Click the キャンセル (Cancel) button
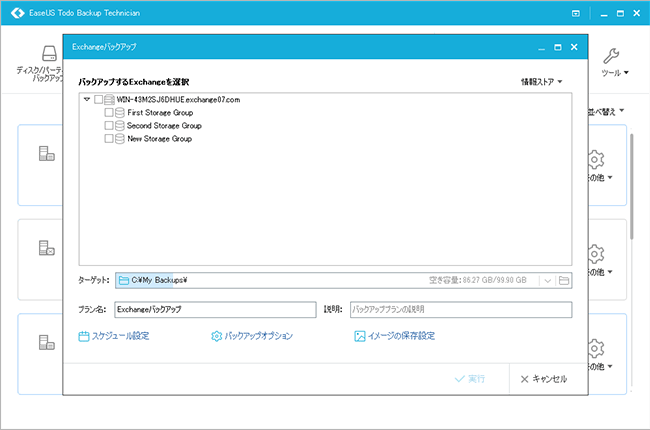Image resolution: width=650 pixels, height=430 pixels. click(543, 379)
